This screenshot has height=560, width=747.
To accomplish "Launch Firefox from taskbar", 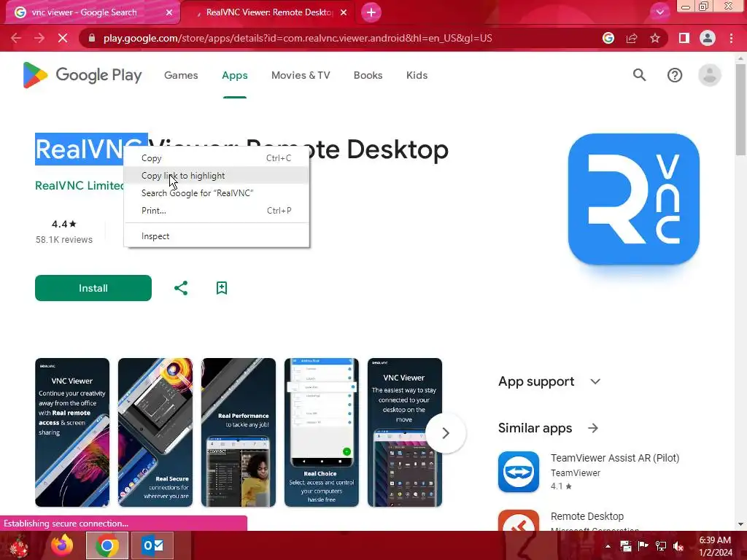I will pyautogui.click(x=63, y=545).
